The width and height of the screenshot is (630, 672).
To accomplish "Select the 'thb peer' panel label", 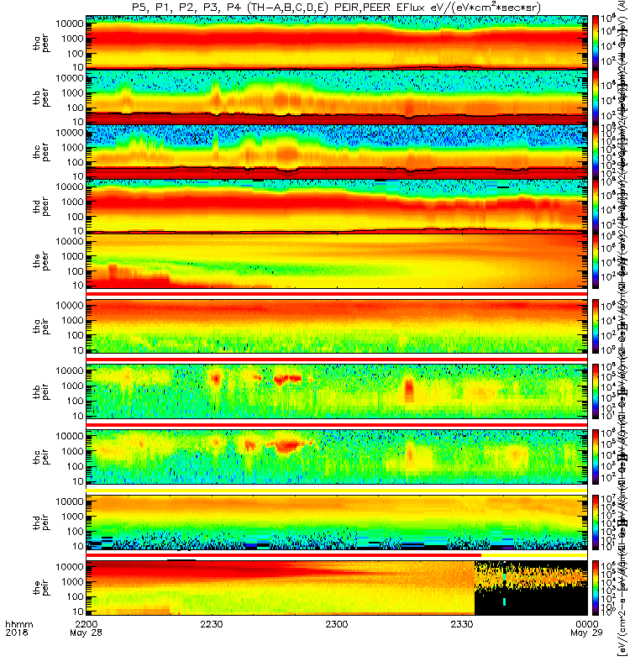I will (x=41, y=97).
